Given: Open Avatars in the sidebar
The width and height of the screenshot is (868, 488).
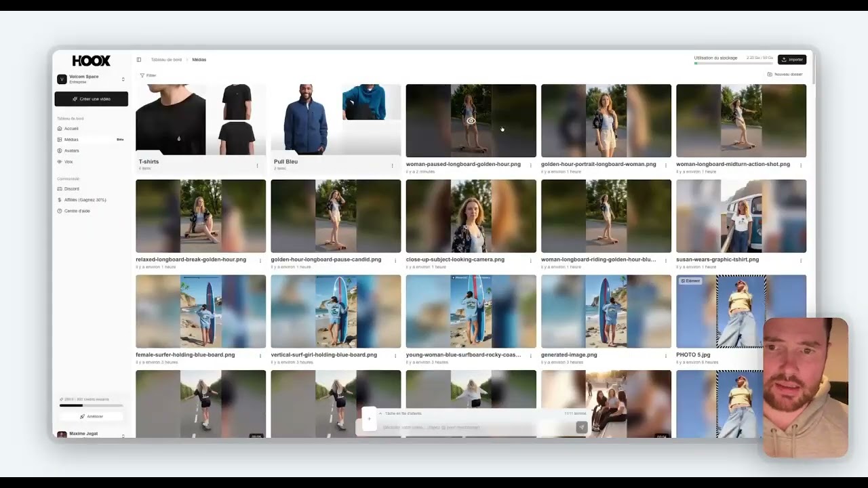Looking at the screenshot, I should coord(91,150).
